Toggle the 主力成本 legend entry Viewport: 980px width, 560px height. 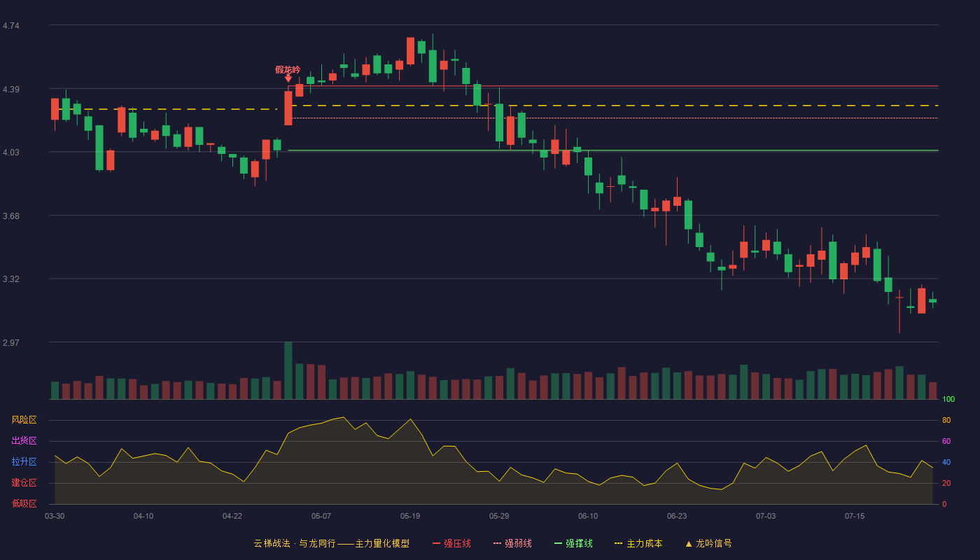[x=638, y=543]
